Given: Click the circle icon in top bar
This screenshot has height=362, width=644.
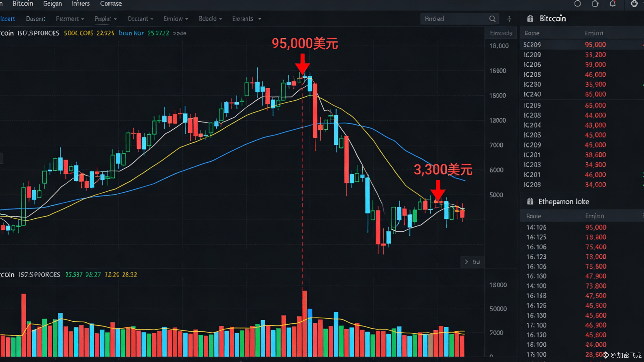Looking at the screenshot, I should 577,4.
